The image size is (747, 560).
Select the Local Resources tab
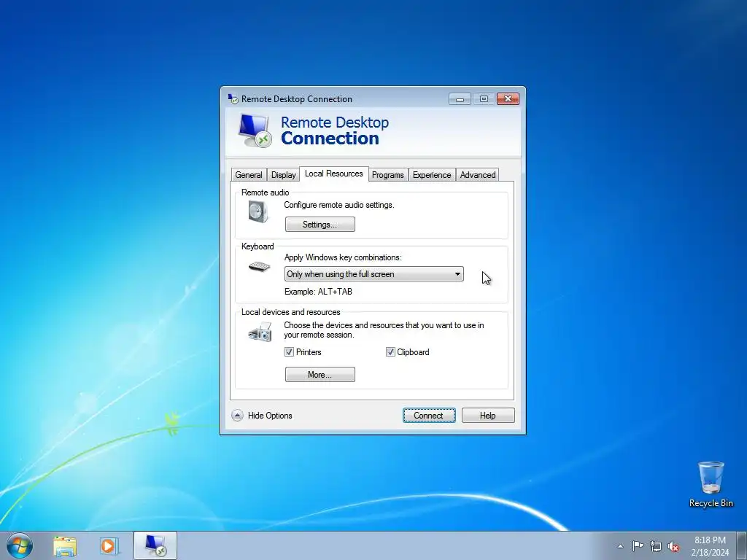(333, 174)
